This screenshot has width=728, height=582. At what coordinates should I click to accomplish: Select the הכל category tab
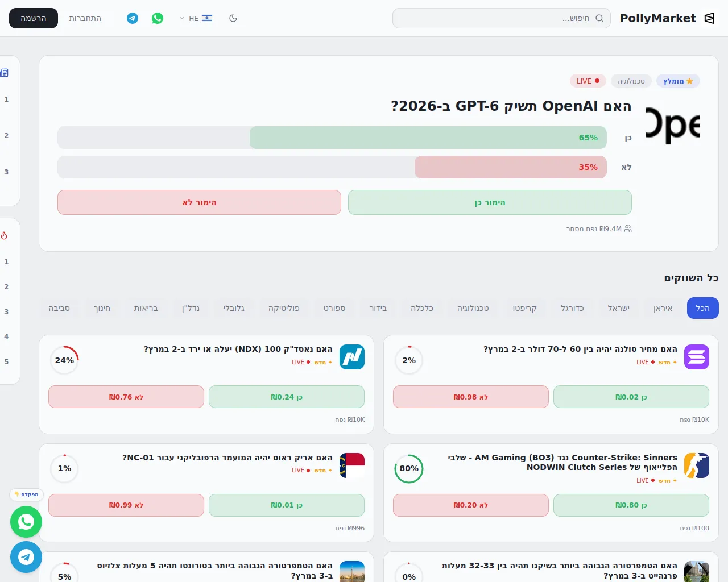click(703, 308)
